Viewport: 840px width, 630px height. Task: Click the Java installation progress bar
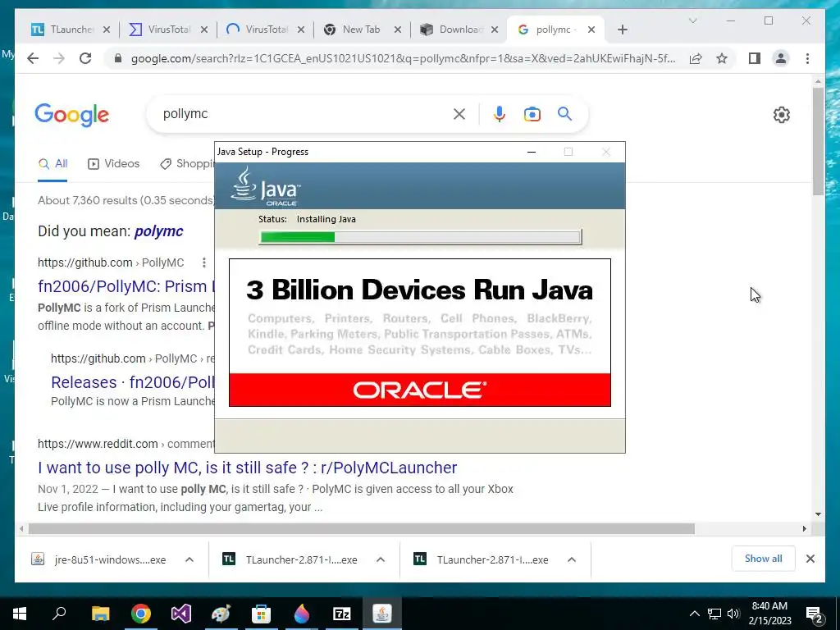click(421, 237)
